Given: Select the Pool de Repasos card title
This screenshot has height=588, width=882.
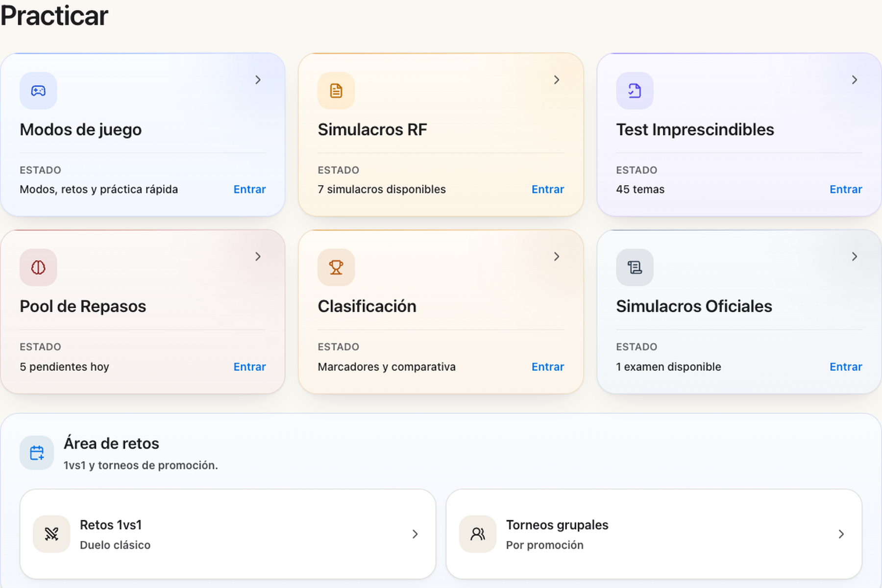Looking at the screenshot, I should point(83,307).
